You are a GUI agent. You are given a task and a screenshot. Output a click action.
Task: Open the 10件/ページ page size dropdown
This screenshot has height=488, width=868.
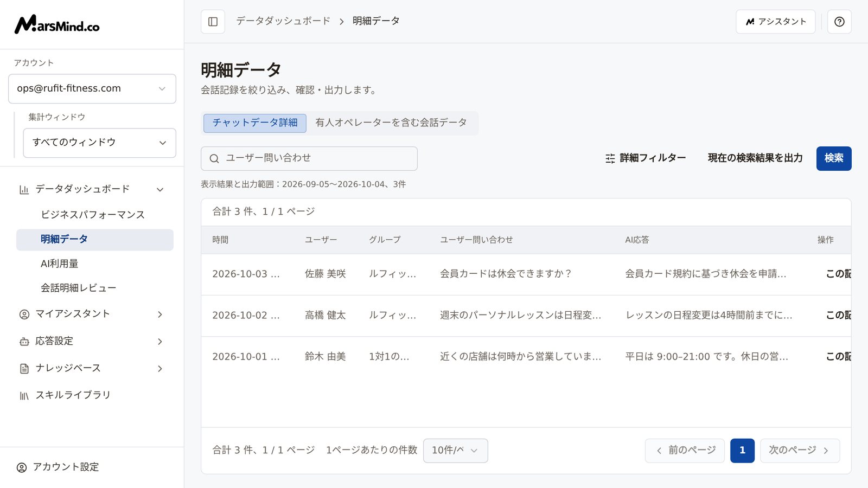(x=455, y=451)
